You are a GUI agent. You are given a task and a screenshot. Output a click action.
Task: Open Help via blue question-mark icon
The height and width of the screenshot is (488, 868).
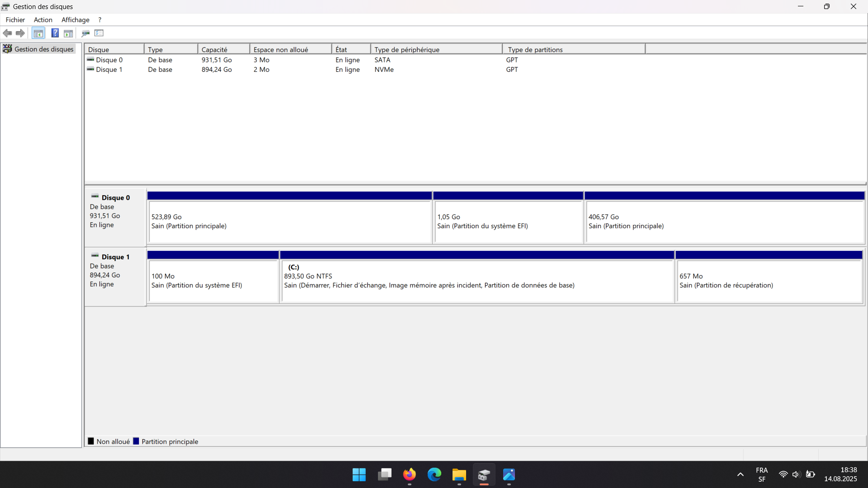[x=55, y=33]
